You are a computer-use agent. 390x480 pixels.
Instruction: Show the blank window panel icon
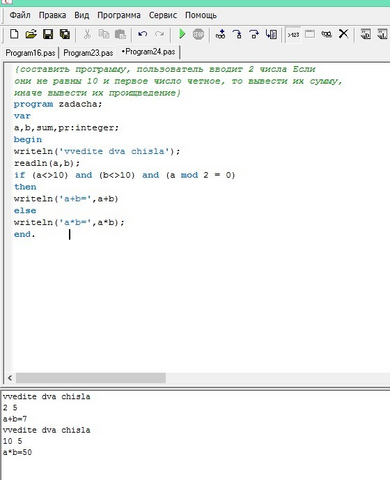click(x=310, y=34)
